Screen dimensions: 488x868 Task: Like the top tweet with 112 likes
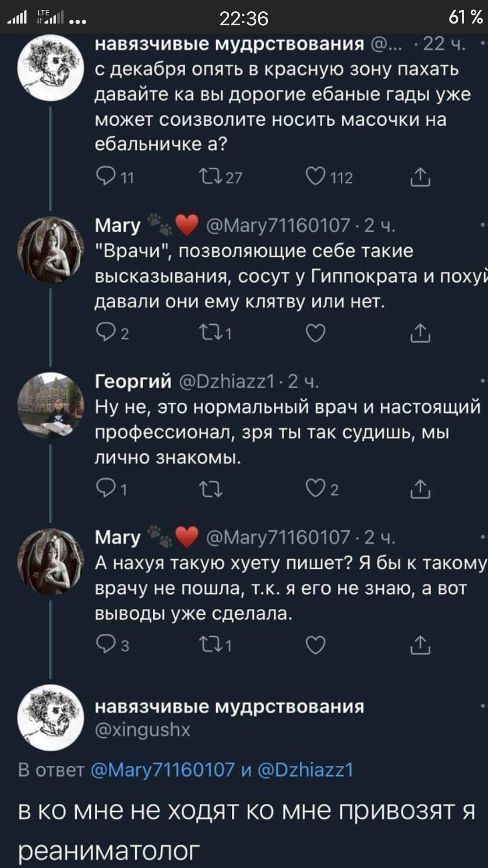click(x=315, y=177)
